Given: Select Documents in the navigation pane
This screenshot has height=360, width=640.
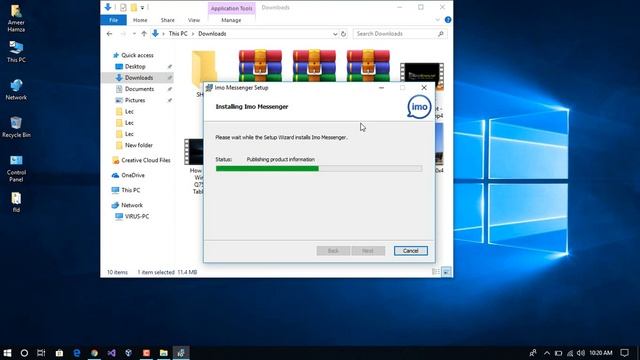Looking at the screenshot, I should (139, 89).
